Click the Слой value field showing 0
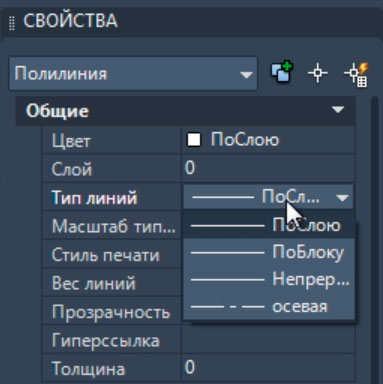The height and width of the screenshot is (384, 383). 268,168
